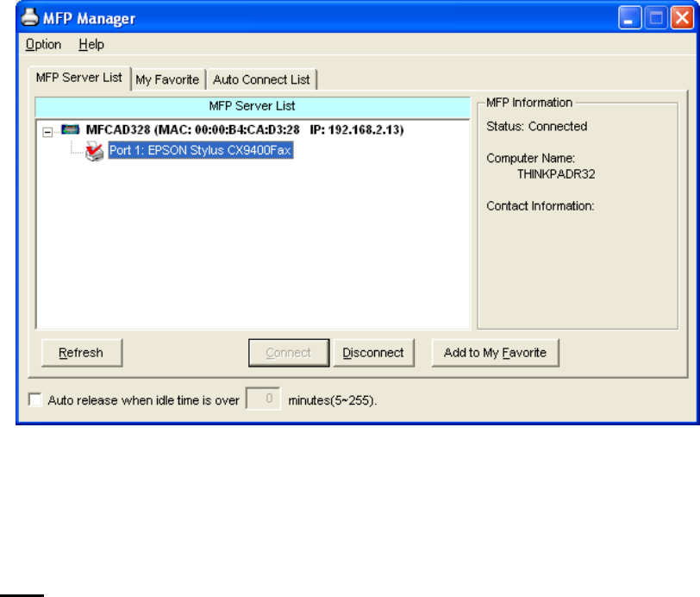Switch to the My Favorite tab
The height and width of the screenshot is (597, 700).
167,79
